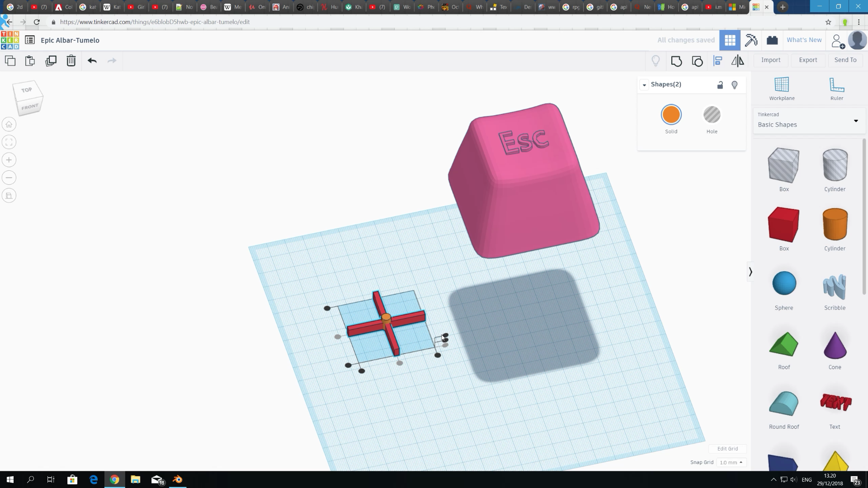Click the Home view button
This screenshot has width=868, height=488.
pos(9,124)
